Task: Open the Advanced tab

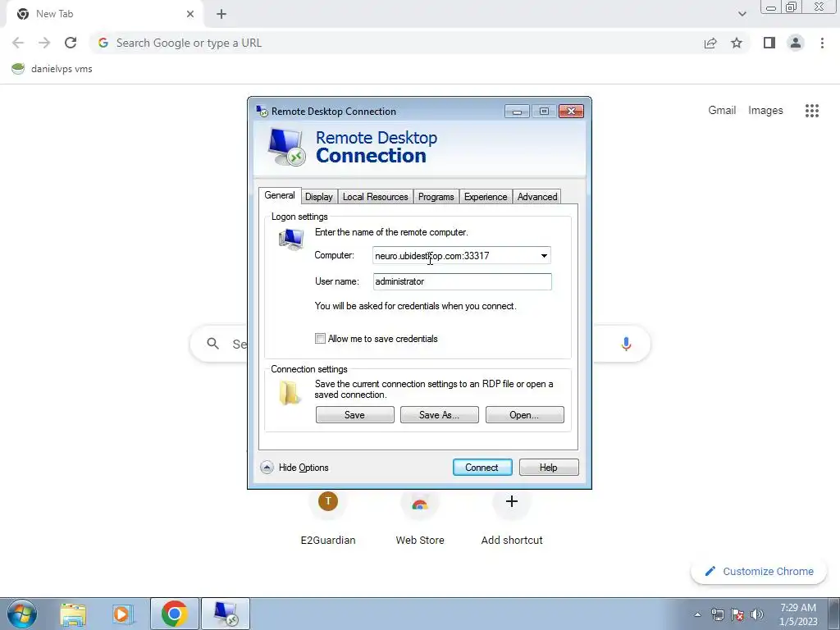Action: tap(537, 197)
